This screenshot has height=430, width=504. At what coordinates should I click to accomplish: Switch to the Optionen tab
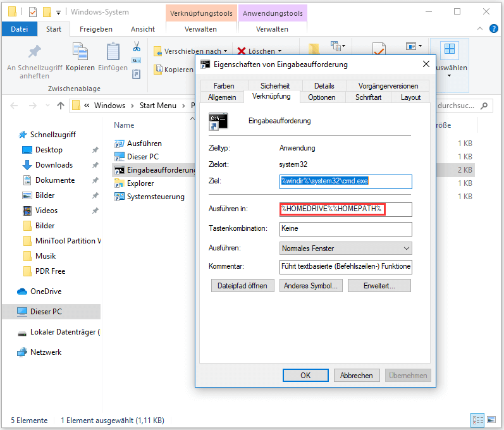tap(322, 97)
